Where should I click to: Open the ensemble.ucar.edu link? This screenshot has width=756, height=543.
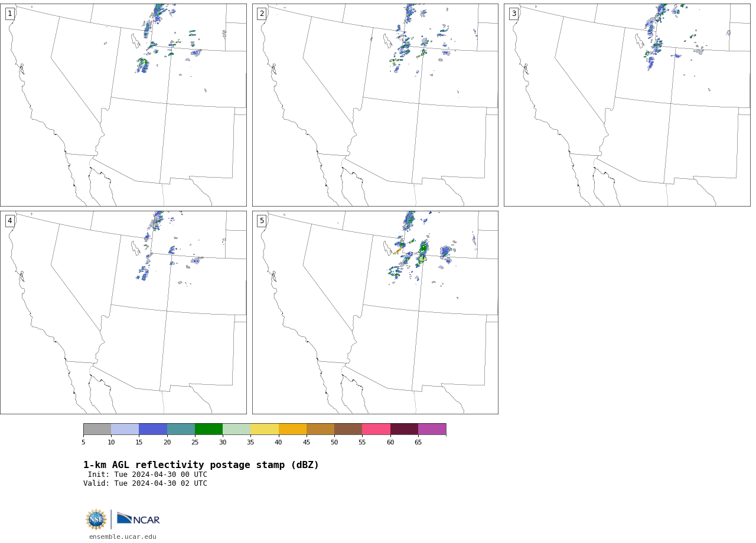tap(123, 537)
